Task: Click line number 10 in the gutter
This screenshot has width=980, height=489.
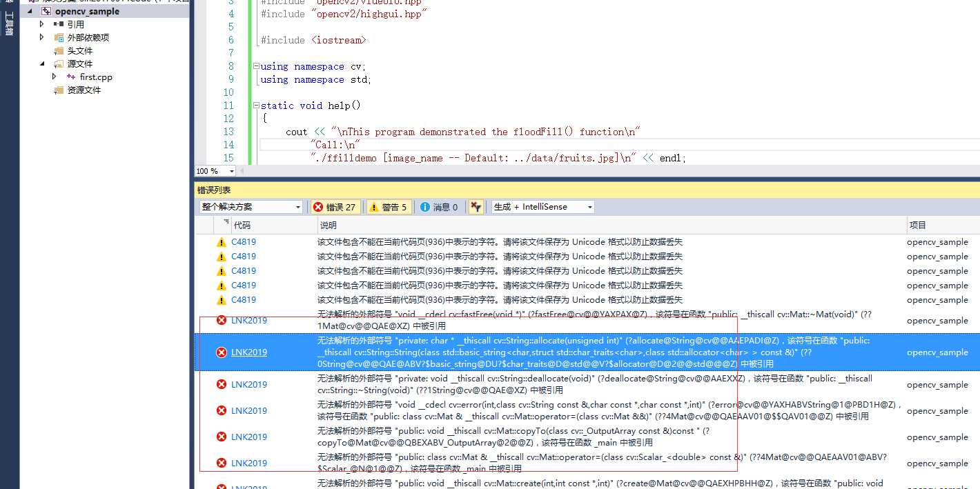Action: (228, 92)
